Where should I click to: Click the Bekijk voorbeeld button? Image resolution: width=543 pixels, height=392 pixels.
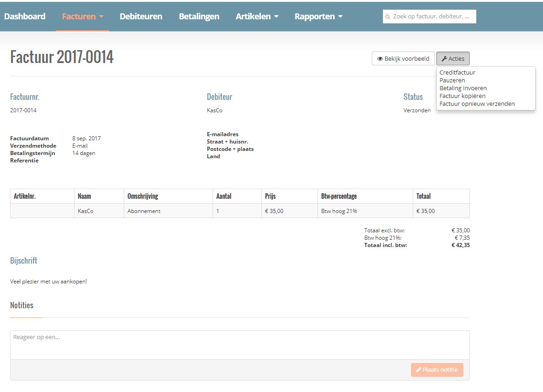(x=403, y=58)
